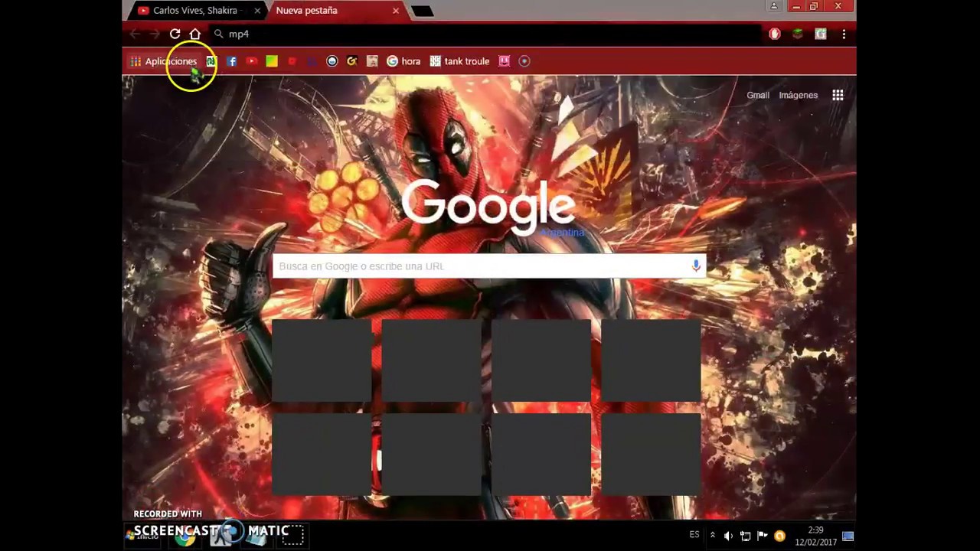Open a new tab with the plus-tab button
This screenshot has width=980, height=551.
tap(422, 11)
